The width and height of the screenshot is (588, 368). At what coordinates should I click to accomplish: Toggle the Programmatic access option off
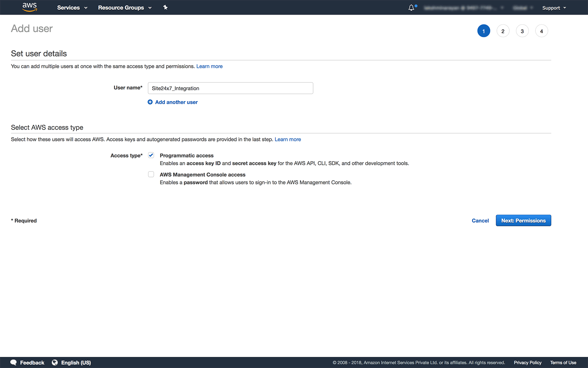pos(151,155)
